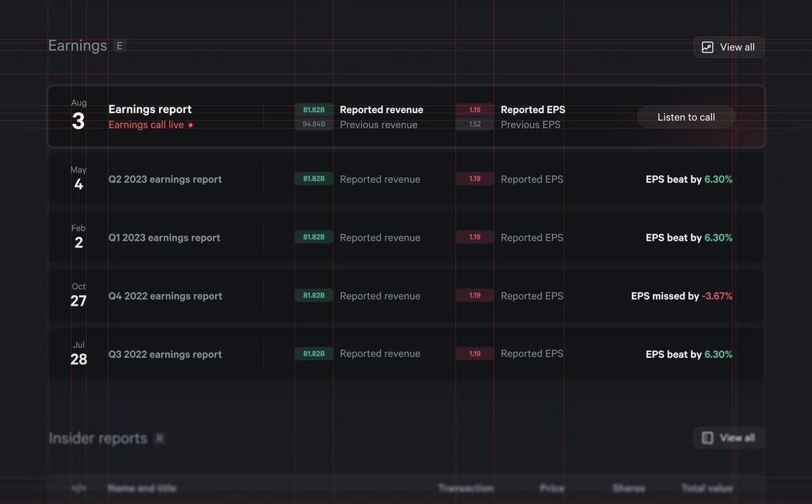Click the red 1.19 EPS badge in Q2 2023 row
This screenshot has width=812, height=504.
[475, 179]
